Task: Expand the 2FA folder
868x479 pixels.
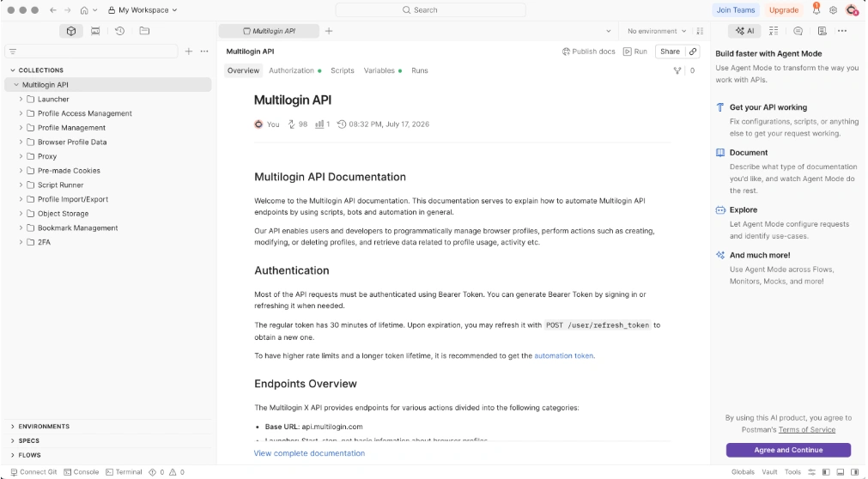Action: point(21,242)
